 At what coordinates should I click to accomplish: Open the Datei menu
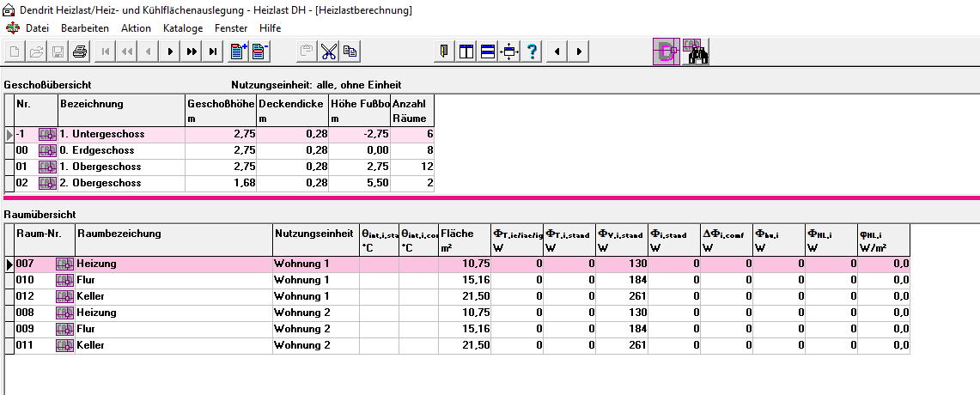click(x=38, y=28)
